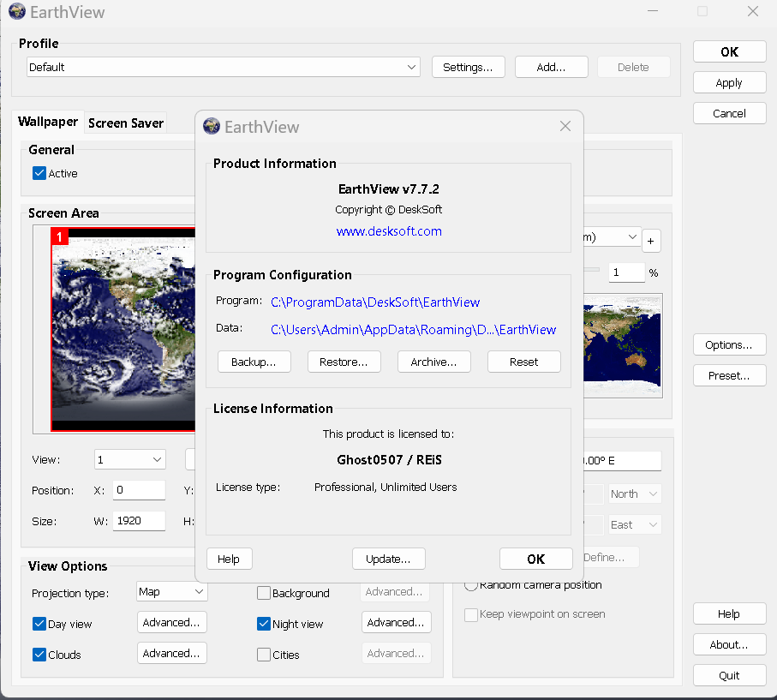Screen dimensions: 777x700
Task: Click OK in the About dialog
Action: (x=536, y=559)
